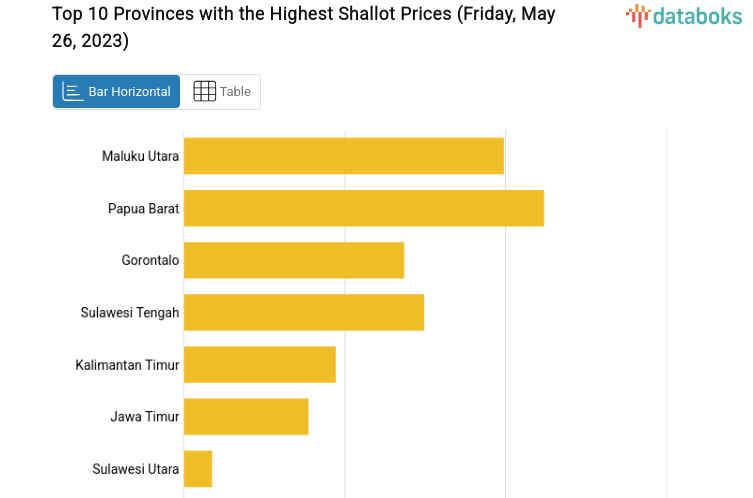Screen dimensions: 753x498
Task: Click the Kalimantan Timur axis label
Action: [127, 364]
